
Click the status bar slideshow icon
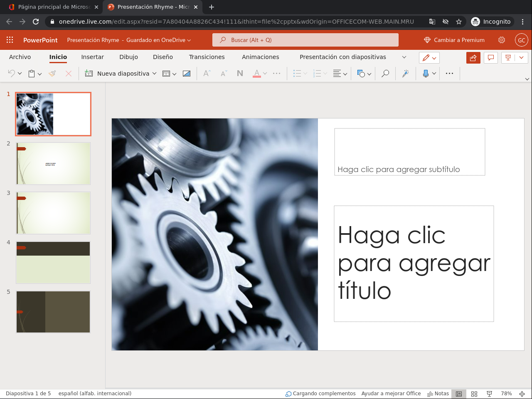(490, 394)
